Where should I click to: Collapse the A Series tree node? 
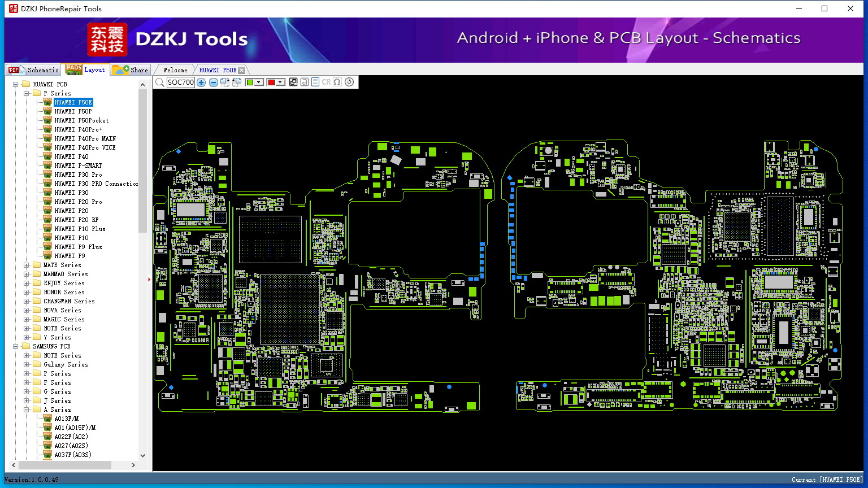[27, 409]
